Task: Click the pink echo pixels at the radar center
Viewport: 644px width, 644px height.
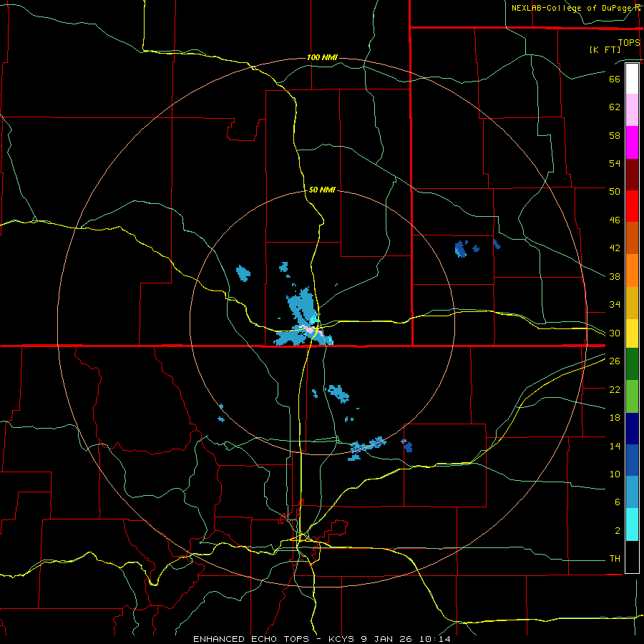Action: (310, 330)
